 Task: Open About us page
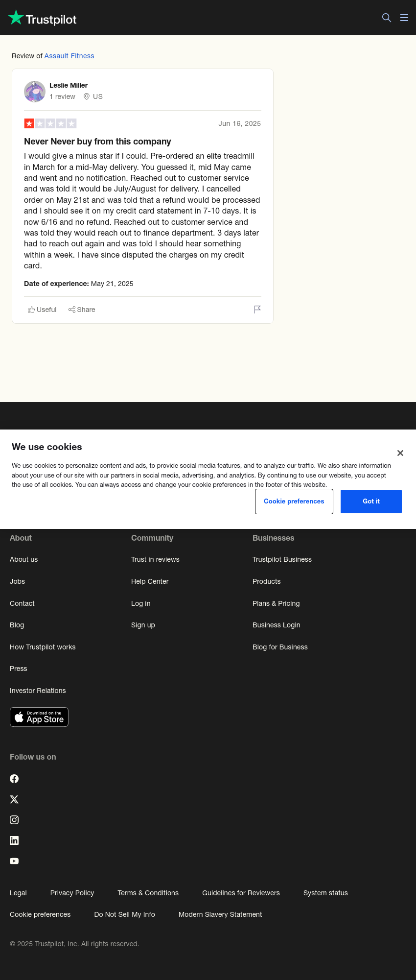(24, 559)
